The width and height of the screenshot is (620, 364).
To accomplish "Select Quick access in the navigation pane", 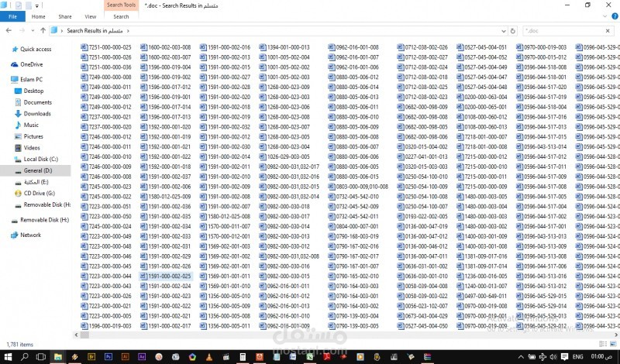I will pos(36,49).
